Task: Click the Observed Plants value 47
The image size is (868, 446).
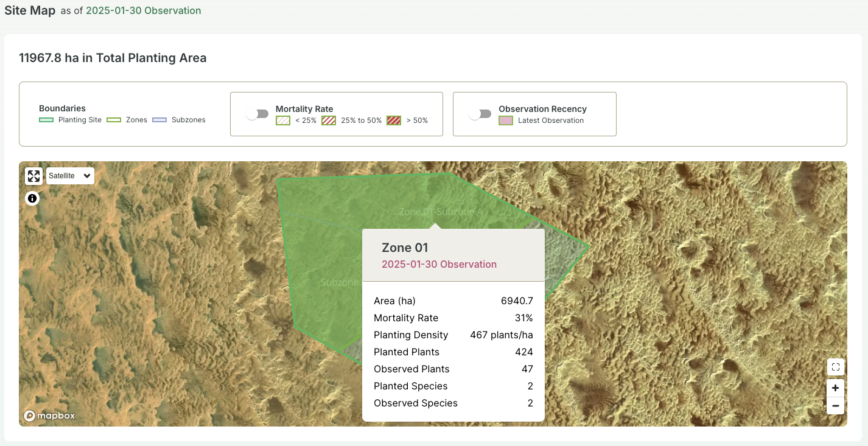Action: [527, 369]
